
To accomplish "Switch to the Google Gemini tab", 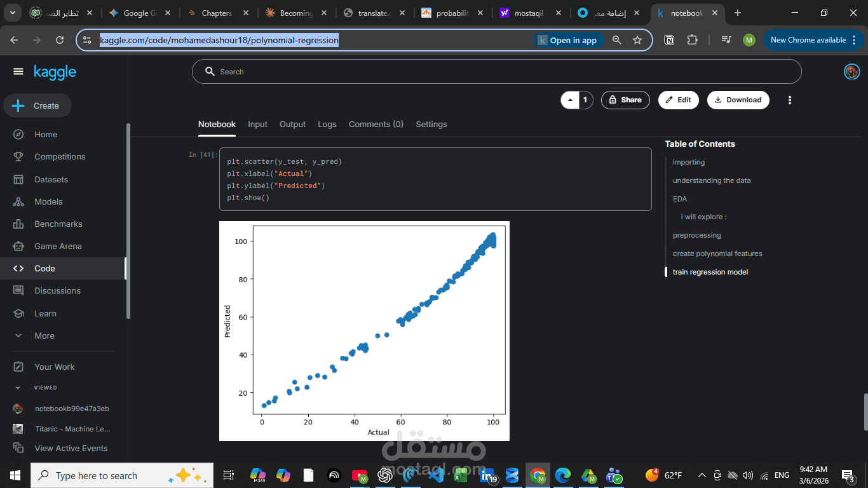I will point(139,13).
